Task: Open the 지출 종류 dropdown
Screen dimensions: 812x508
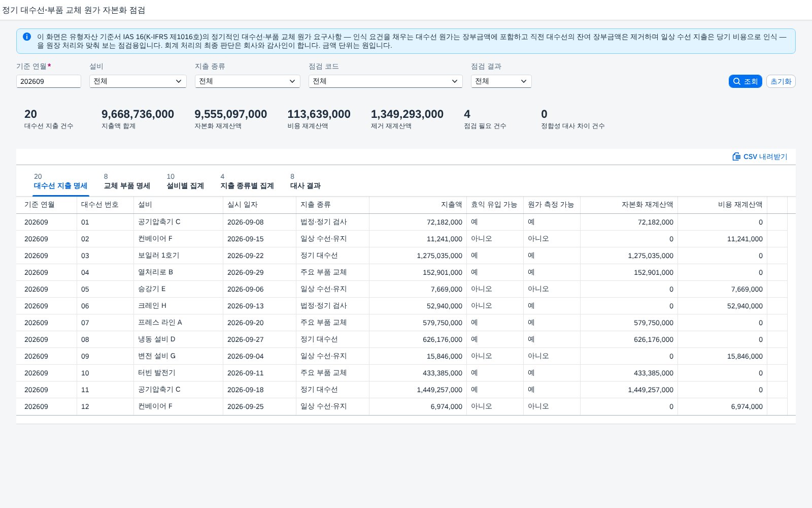Action: click(248, 81)
